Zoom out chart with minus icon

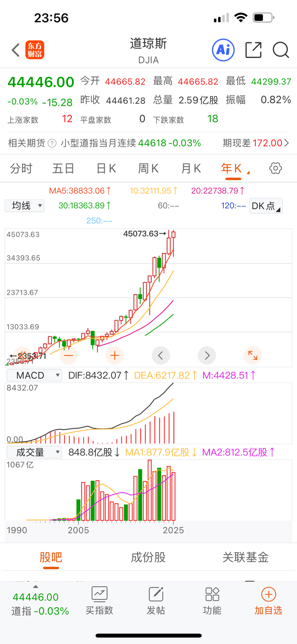[x=68, y=355]
